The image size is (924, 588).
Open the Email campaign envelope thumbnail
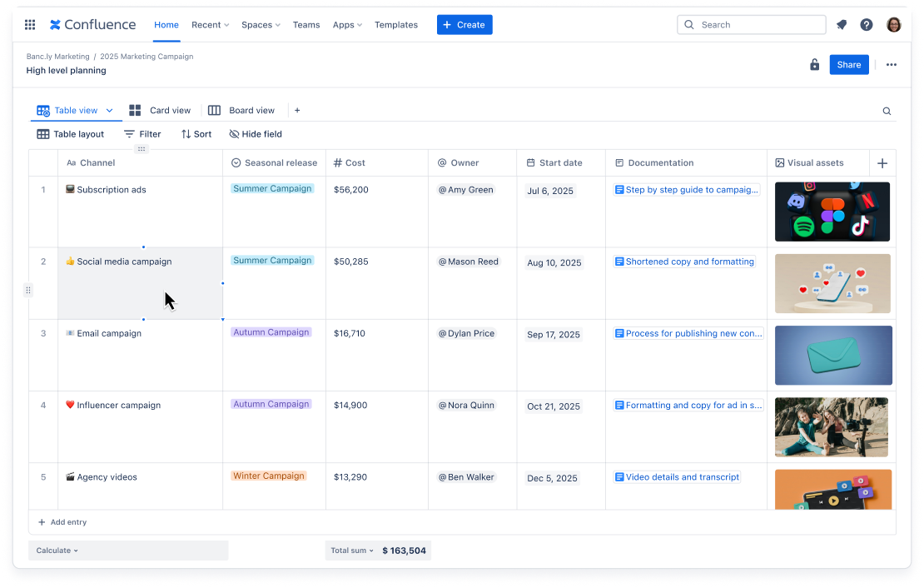coord(832,356)
